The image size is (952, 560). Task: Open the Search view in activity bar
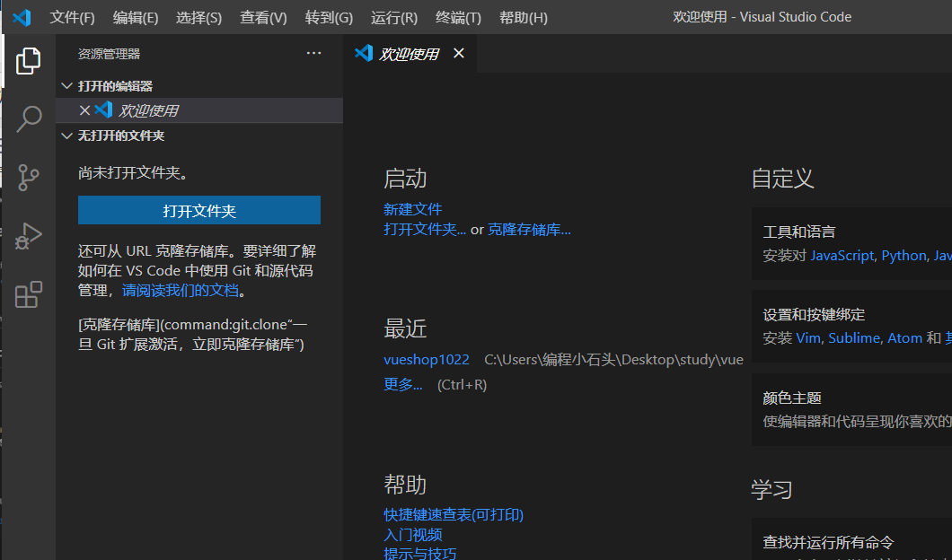(x=28, y=119)
